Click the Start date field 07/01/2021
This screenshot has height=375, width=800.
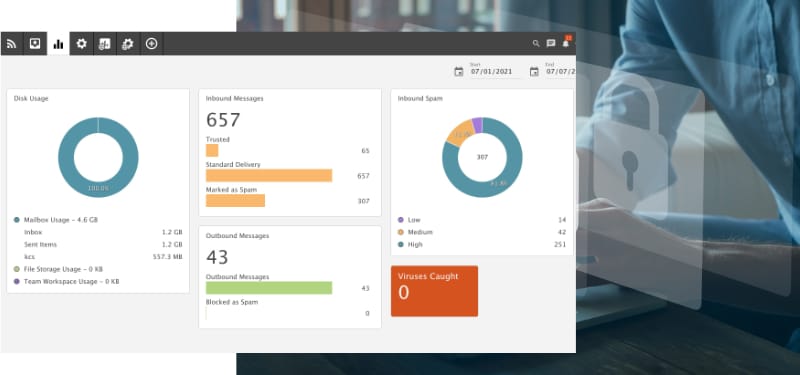click(491, 72)
